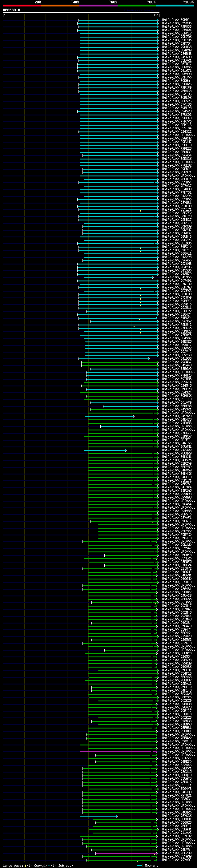The height and width of the screenshot is (868, 197).
Task: Choose the UniRef100_P53634 entry
Action: pyautogui.click(x=177, y=799)
